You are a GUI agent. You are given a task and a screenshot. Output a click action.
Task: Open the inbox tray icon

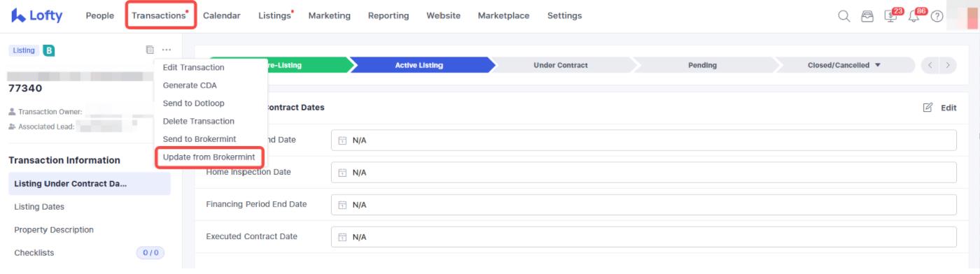tap(867, 16)
